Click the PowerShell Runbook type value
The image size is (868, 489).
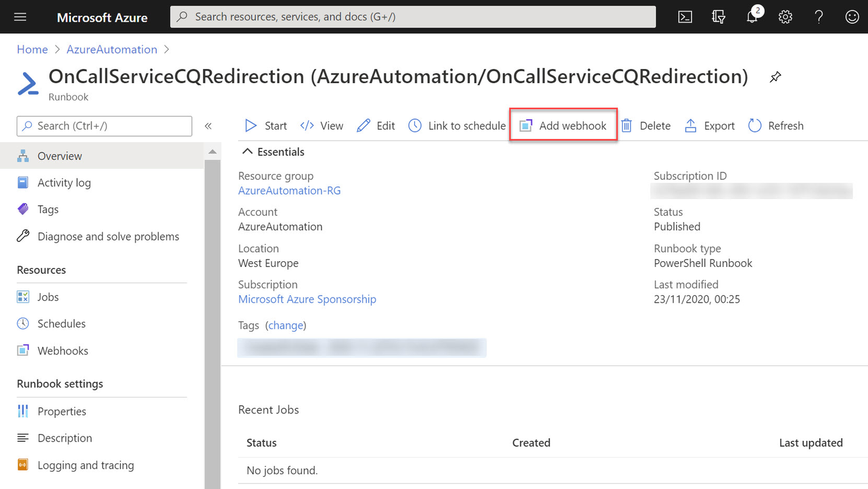(x=703, y=263)
